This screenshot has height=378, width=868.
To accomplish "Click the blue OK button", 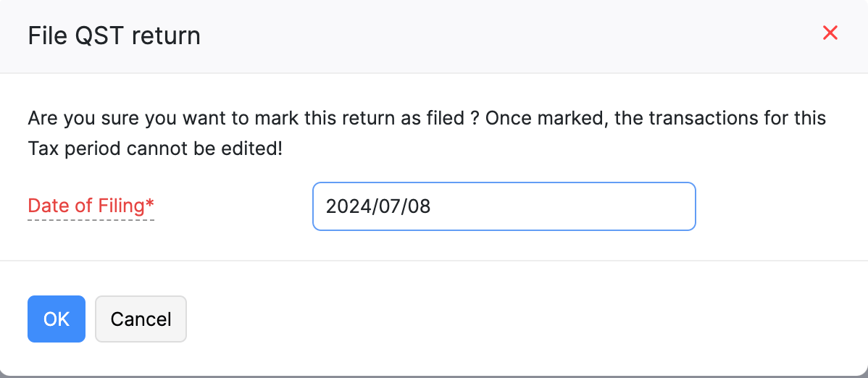I will coord(57,319).
